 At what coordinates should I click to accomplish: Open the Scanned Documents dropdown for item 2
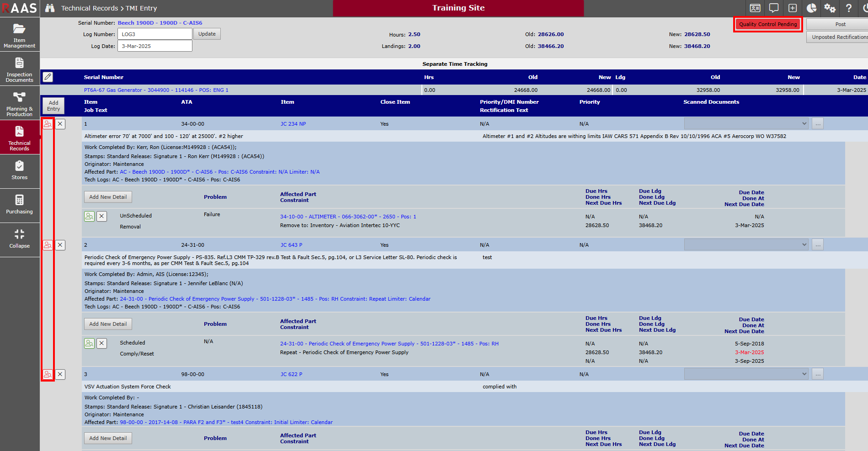point(746,244)
